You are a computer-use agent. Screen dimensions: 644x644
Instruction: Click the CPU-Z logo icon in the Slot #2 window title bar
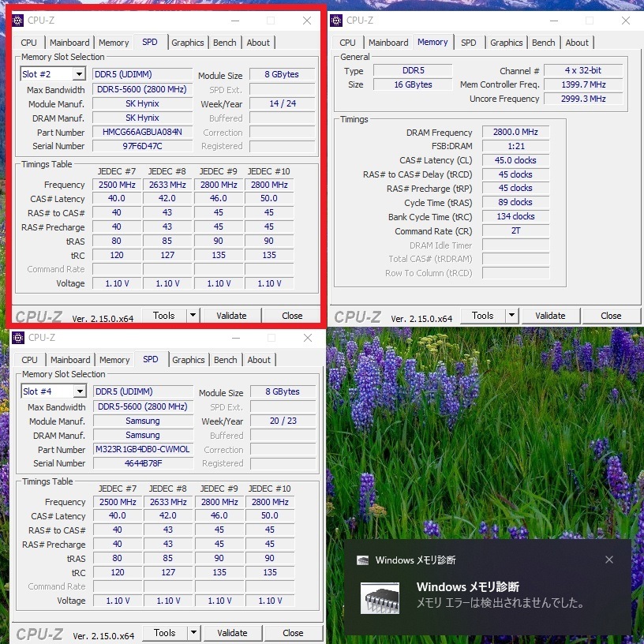pyautogui.click(x=17, y=21)
